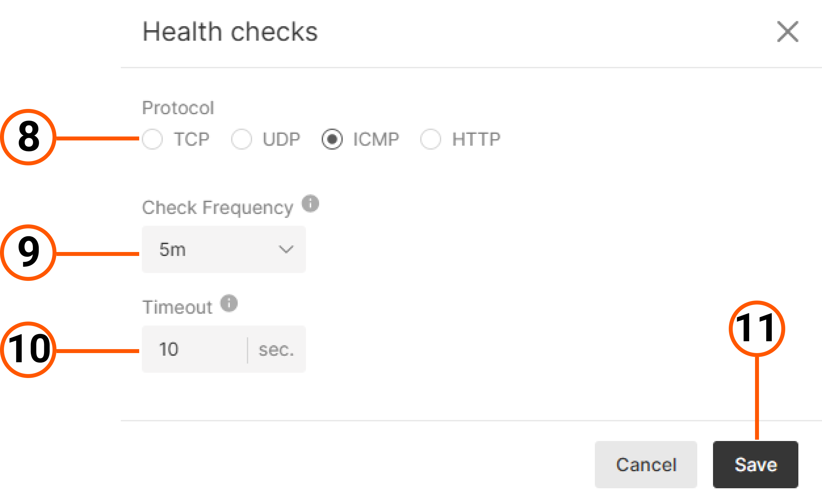The width and height of the screenshot is (822, 504).
Task: Click the Check Frequency info icon
Action: (311, 203)
